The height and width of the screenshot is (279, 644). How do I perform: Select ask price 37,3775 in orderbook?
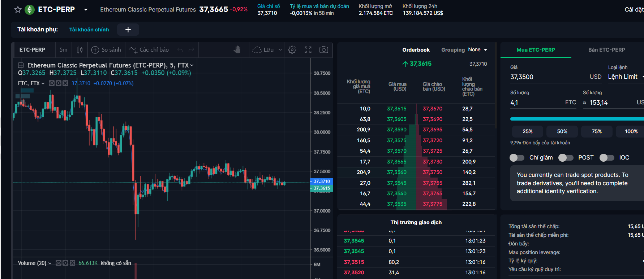pos(433,204)
